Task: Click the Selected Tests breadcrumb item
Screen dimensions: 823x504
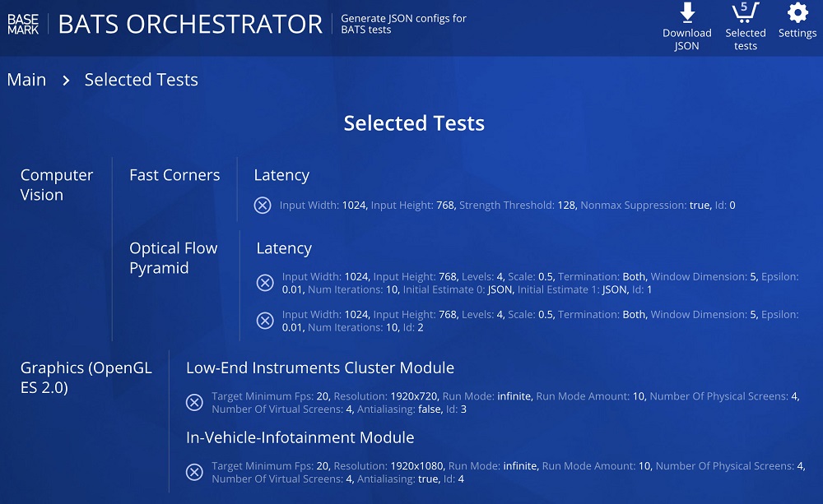Action: coord(142,80)
